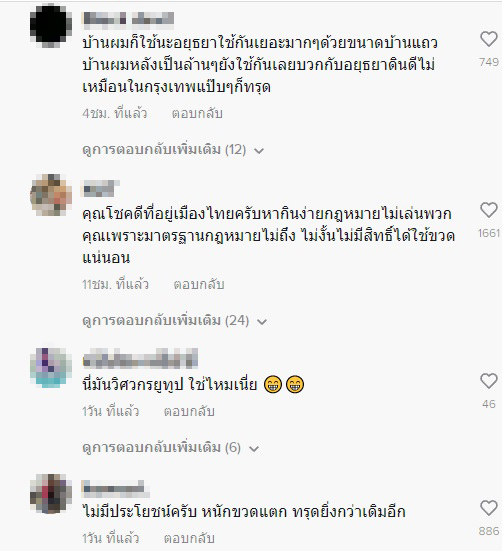Reply to the comment posted 4 hours ago

click(x=197, y=114)
